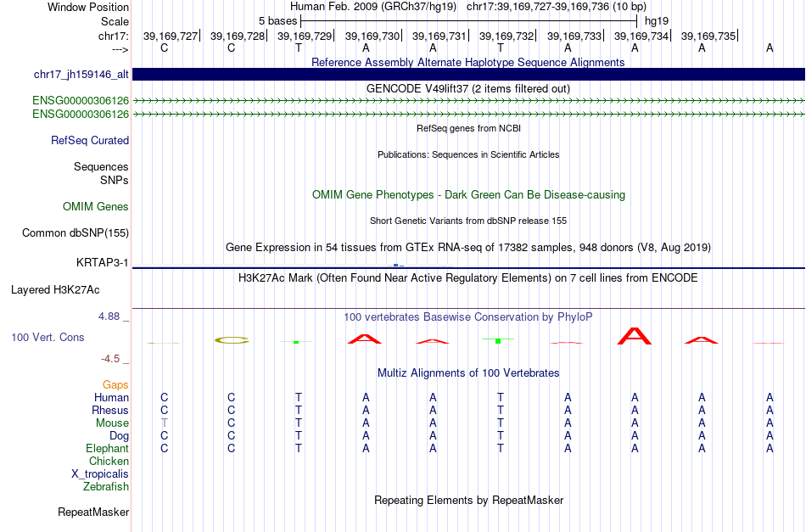The width and height of the screenshot is (806, 532).
Task: Click the GENCODE V49lift37 track title
Action: [468, 88]
